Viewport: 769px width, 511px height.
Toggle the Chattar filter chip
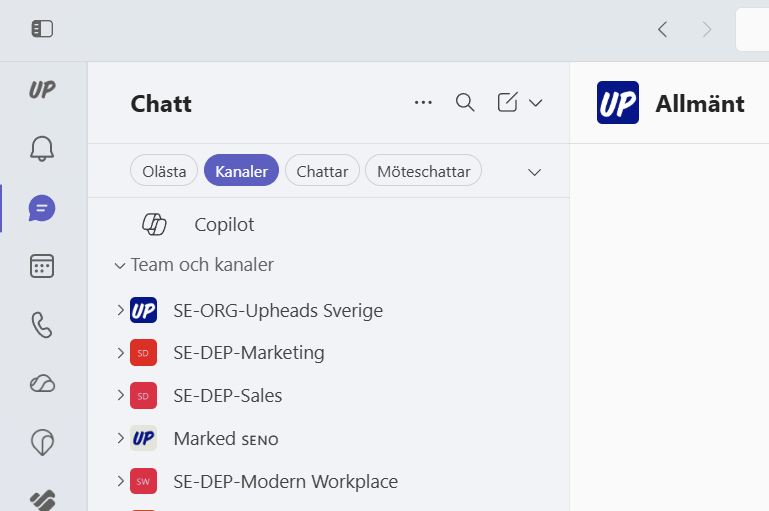322,171
